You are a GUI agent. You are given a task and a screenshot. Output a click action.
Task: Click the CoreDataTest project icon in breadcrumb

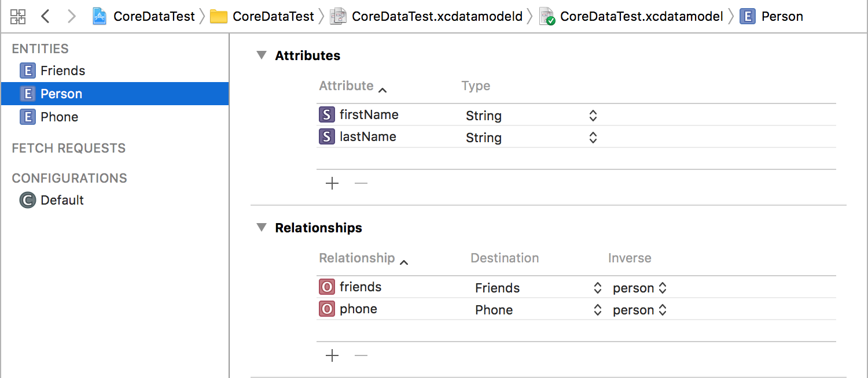[100, 16]
